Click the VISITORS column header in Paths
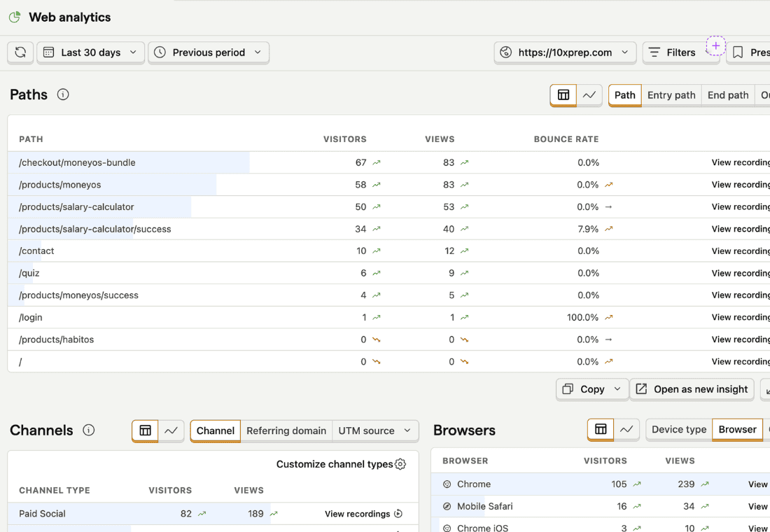This screenshot has width=770, height=532. tap(344, 139)
